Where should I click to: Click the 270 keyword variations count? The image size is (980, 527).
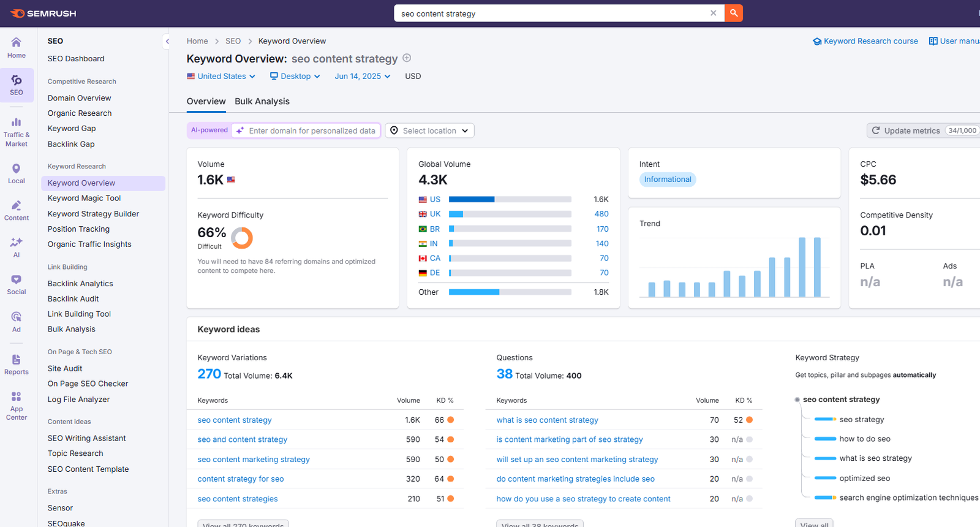(x=209, y=374)
